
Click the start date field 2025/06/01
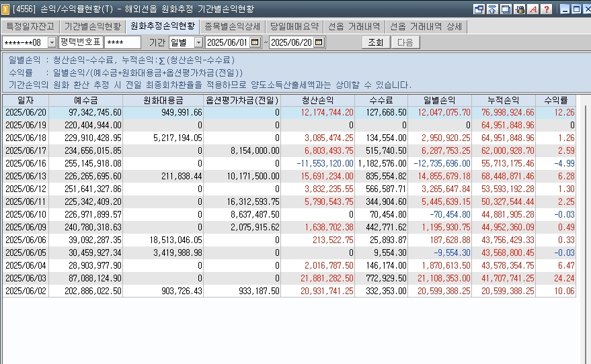[x=228, y=42]
